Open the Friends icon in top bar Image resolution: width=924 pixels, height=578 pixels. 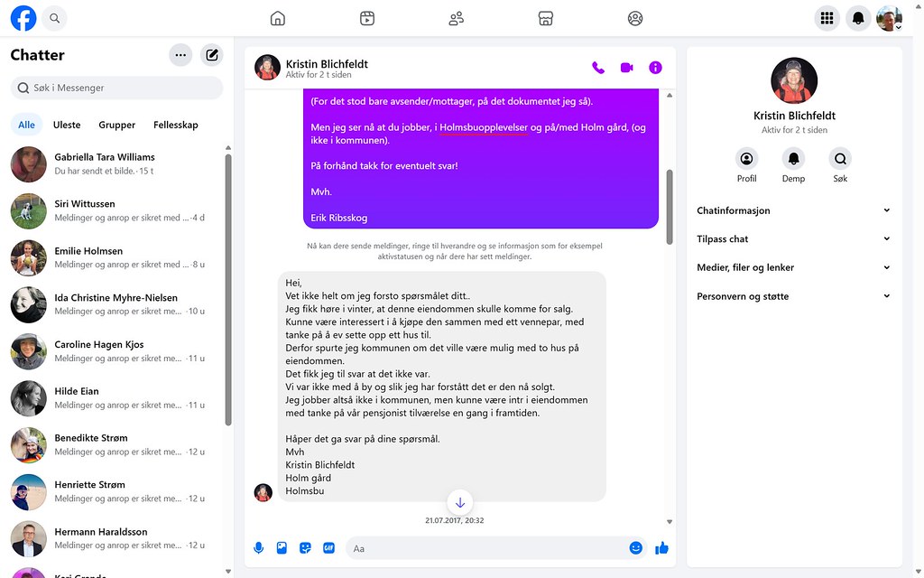[457, 18]
